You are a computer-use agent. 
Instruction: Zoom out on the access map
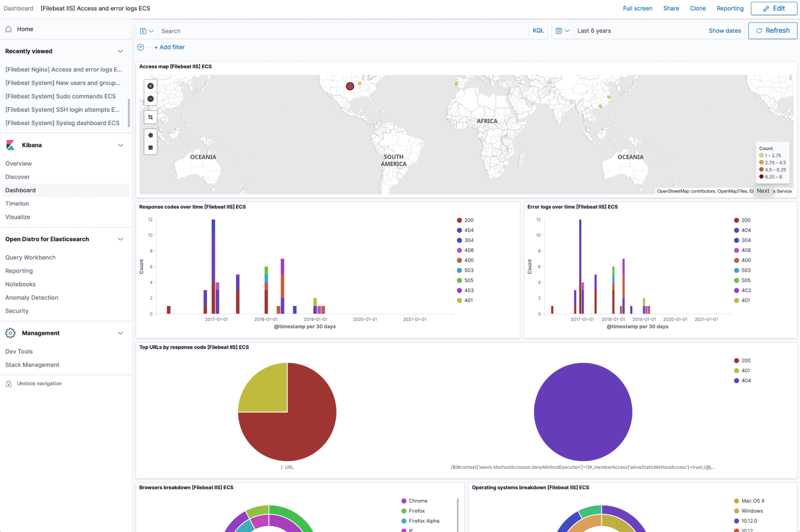(x=150, y=99)
